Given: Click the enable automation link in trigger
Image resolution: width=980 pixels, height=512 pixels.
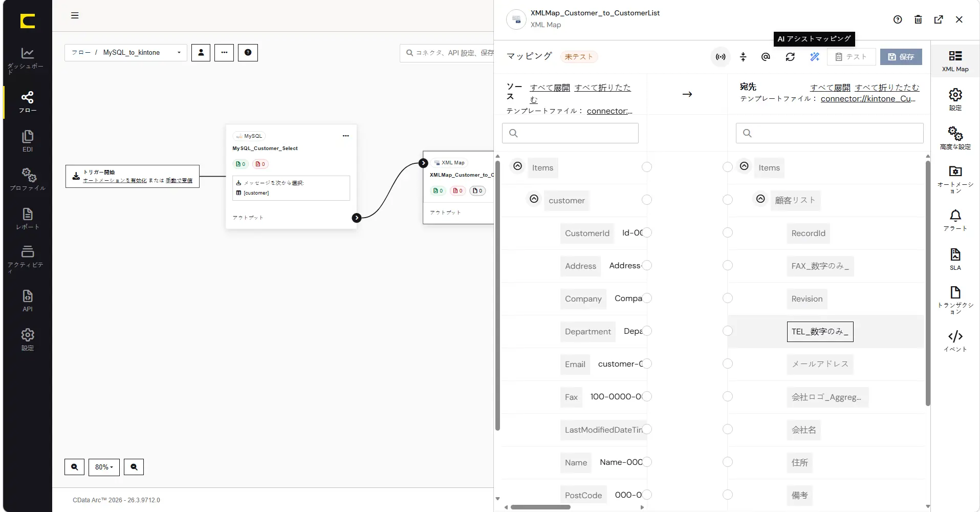Looking at the screenshot, I should coord(115,181).
